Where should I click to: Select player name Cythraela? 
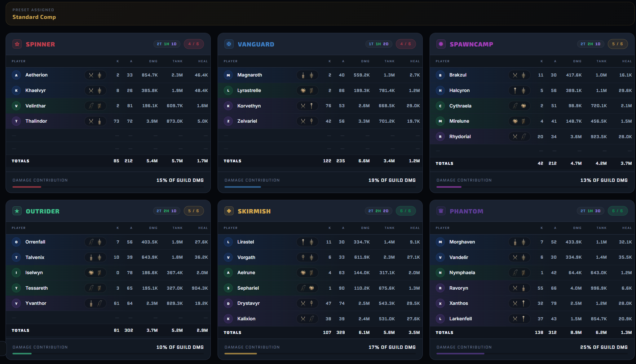click(x=460, y=106)
